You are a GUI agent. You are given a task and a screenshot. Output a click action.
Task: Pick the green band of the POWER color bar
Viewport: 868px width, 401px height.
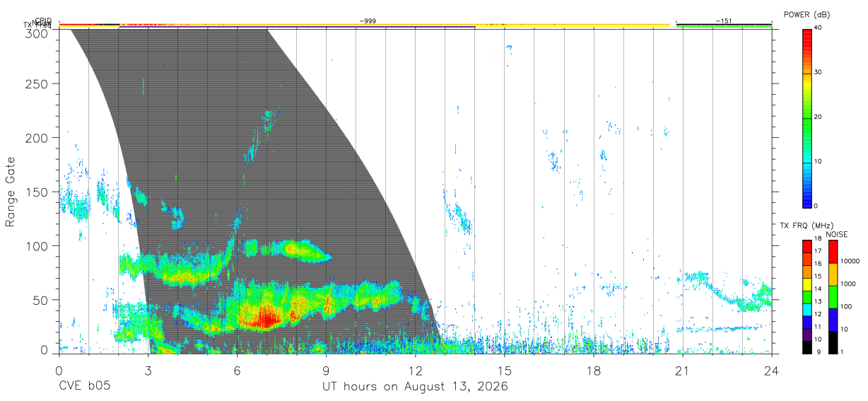(x=807, y=117)
